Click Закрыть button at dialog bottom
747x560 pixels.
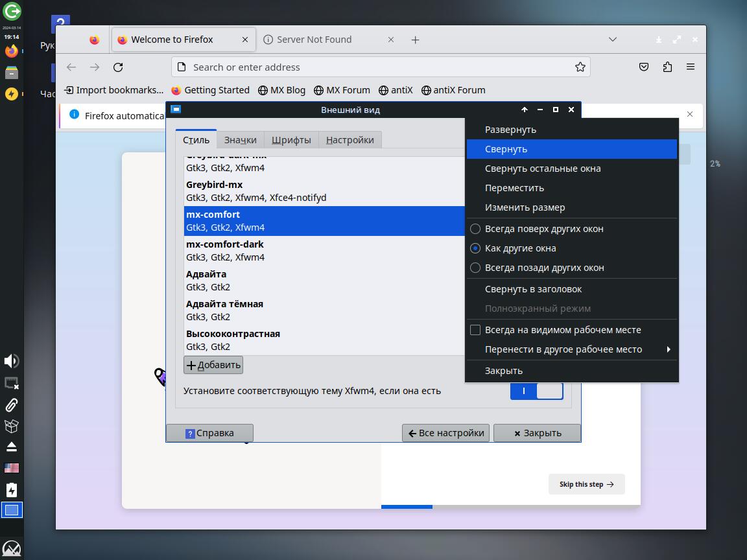[x=537, y=434]
